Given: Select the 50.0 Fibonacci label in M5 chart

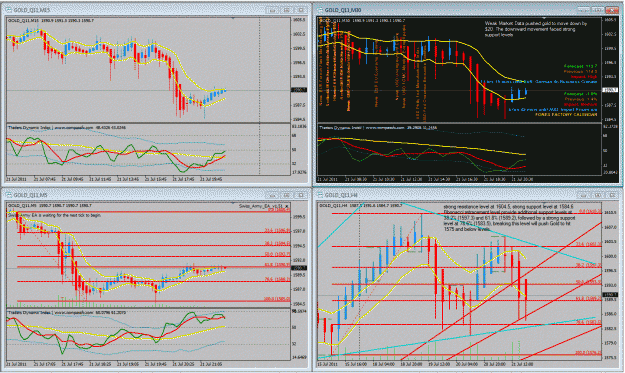Looking at the screenshot, I should click(x=278, y=254).
